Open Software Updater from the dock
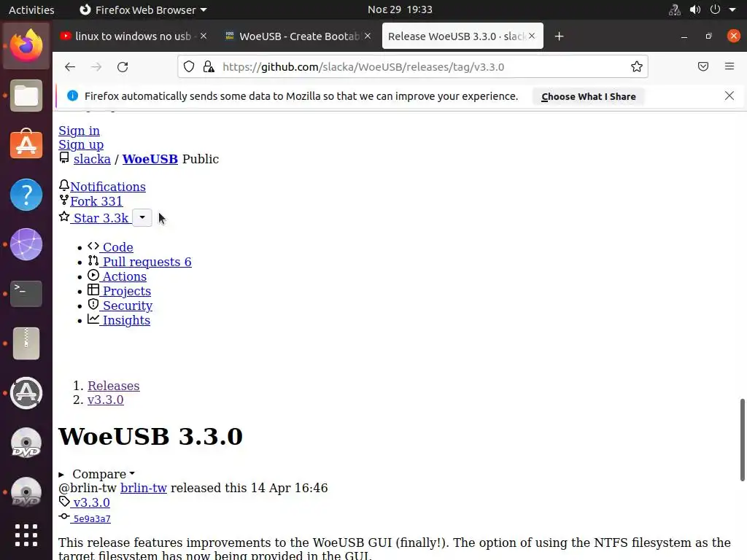747x560 pixels. click(x=26, y=393)
